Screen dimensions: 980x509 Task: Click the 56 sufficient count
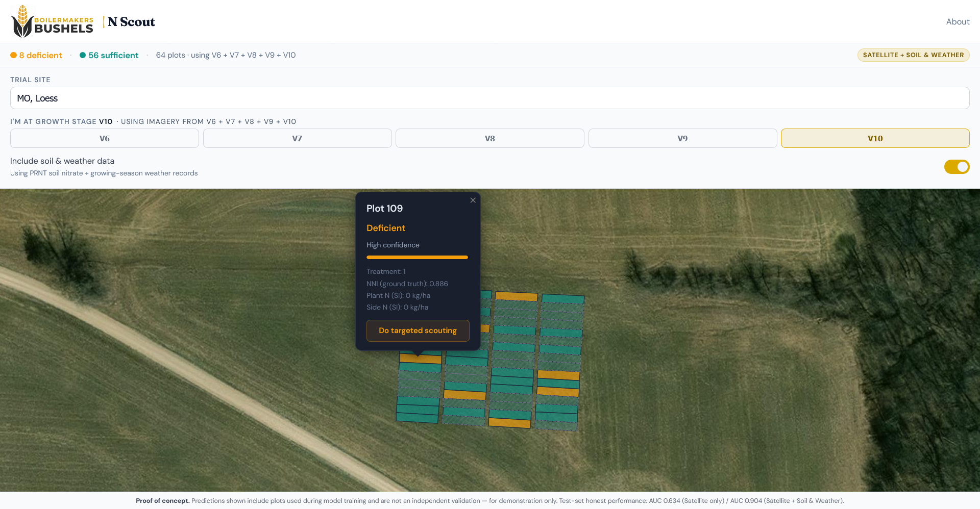(x=109, y=55)
